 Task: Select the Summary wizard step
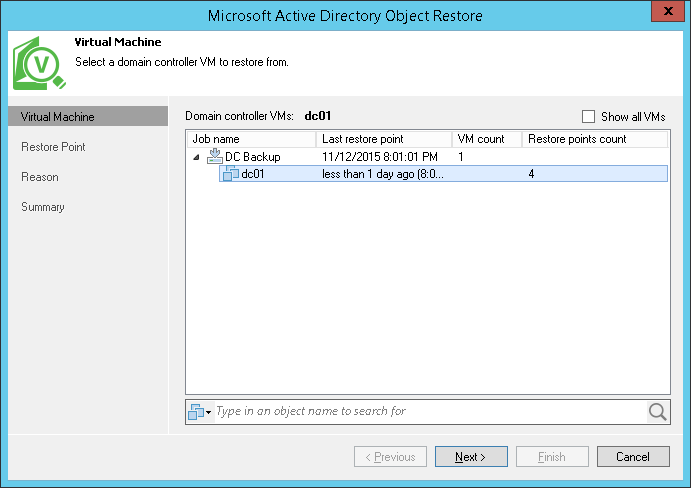[x=43, y=207]
